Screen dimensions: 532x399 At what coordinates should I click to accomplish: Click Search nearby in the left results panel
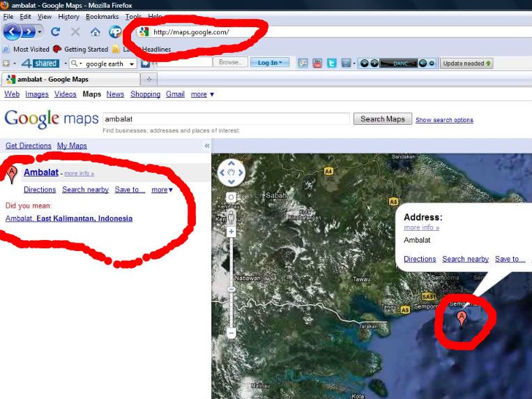point(85,190)
